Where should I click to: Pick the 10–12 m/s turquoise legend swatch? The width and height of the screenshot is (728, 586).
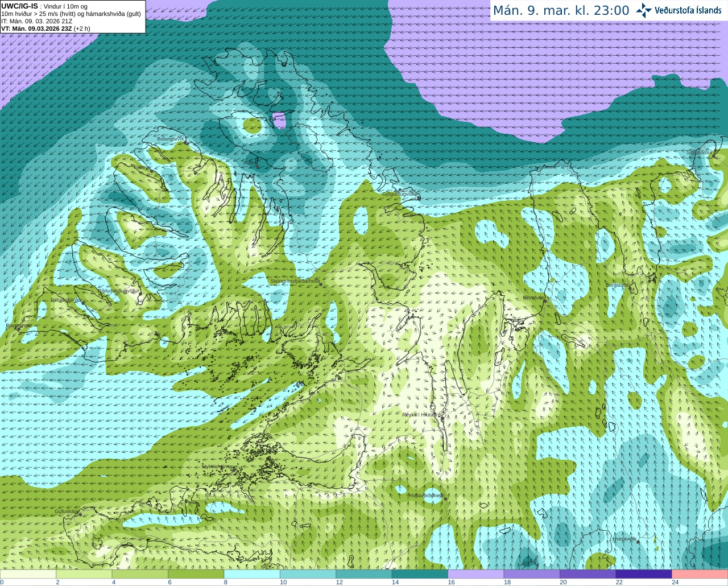point(308,573)
